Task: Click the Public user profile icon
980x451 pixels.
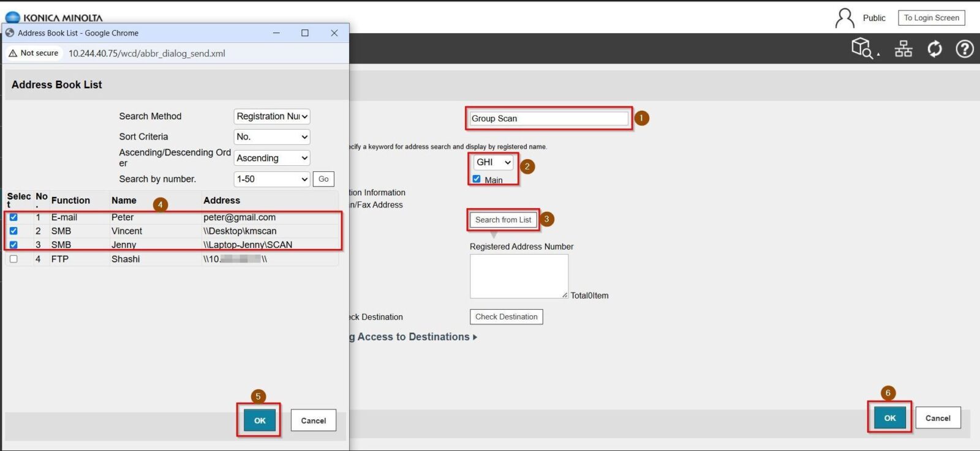Action: pyautogui.click(x=845, y=18)
